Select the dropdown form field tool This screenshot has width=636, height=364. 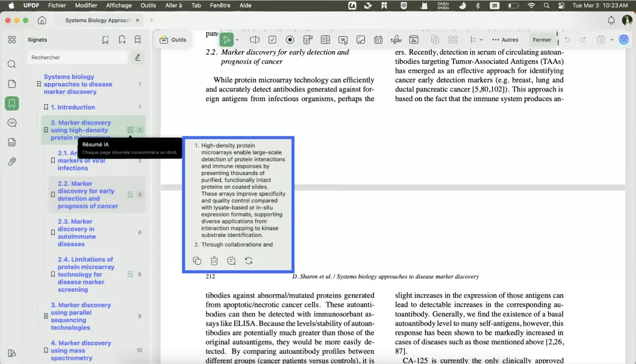click(x=308, y=40)
